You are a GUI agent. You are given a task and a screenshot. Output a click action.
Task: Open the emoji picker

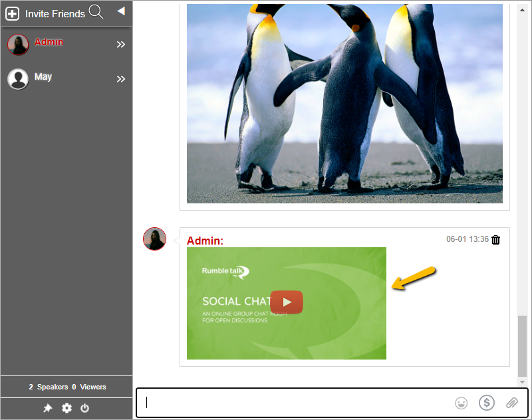461,403
